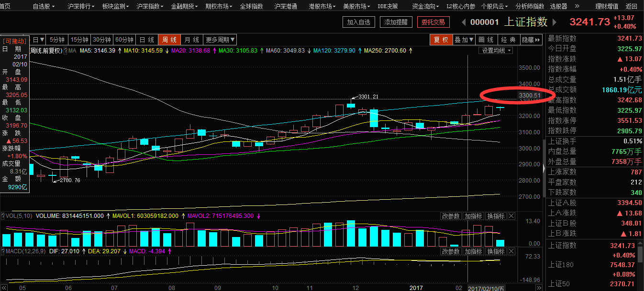Image resolution: width=644 pixels, height=291 pixels.
Task: Select the 15分钟 period
Action: coord(79,40)
